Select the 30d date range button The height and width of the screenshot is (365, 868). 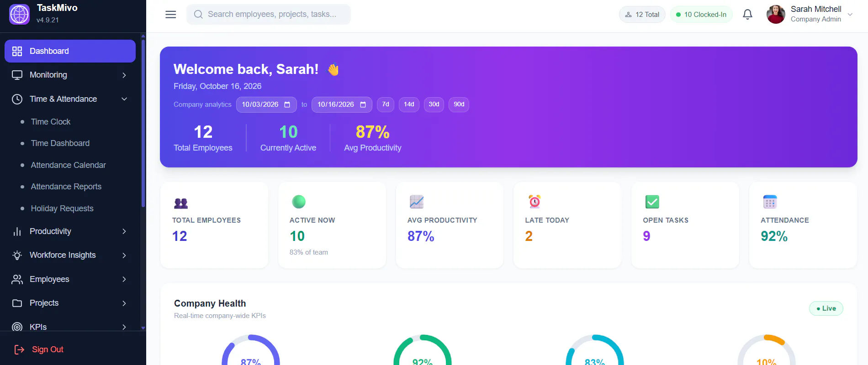434,104
